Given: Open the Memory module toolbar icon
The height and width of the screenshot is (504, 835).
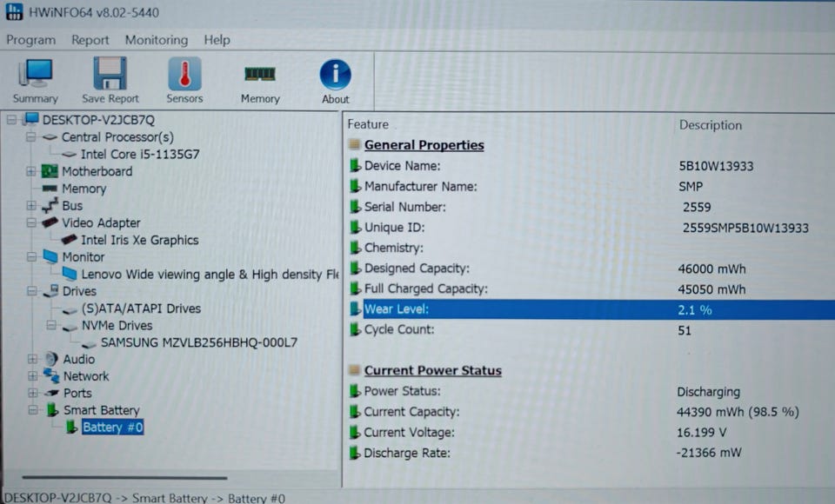Looking at the screenshot, I should (260, 74).
